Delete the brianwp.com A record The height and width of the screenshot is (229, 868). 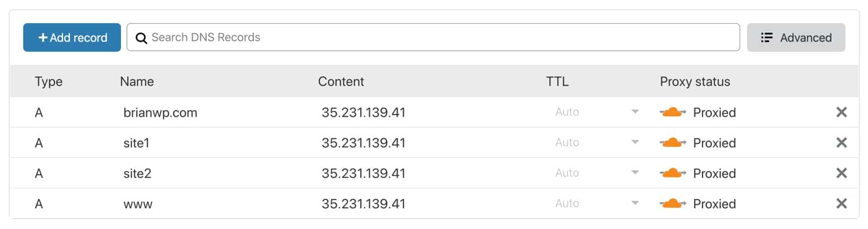[841, 112]
